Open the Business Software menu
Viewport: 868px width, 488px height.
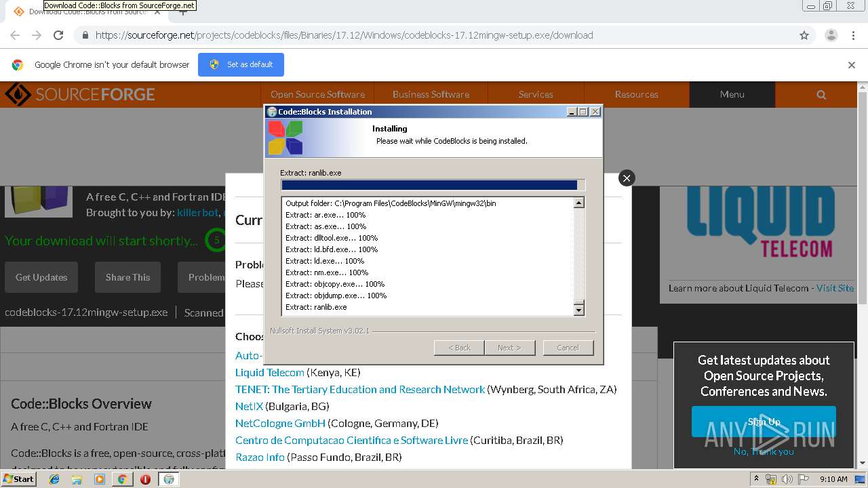click(x=431, y=94)
